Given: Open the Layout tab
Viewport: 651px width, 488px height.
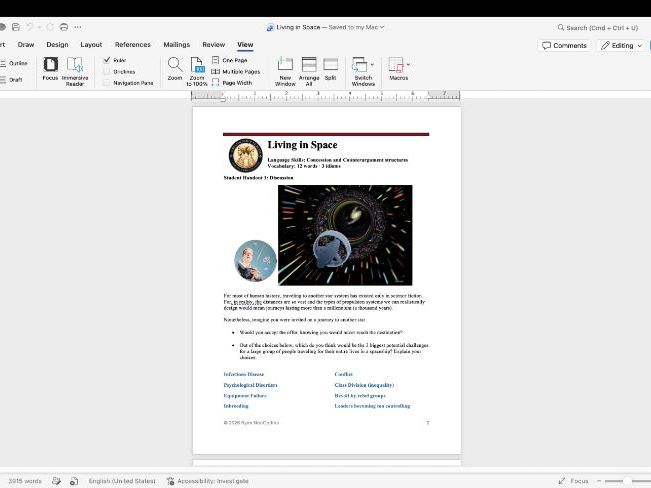Looking at the screenshot, I should (x=91, y=44).
